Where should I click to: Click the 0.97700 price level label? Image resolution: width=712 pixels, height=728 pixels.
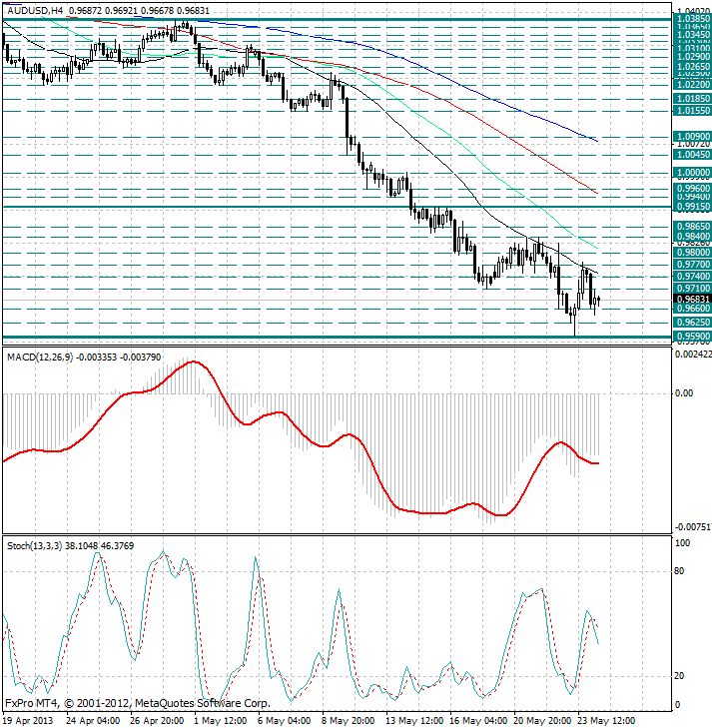[692, 265]
